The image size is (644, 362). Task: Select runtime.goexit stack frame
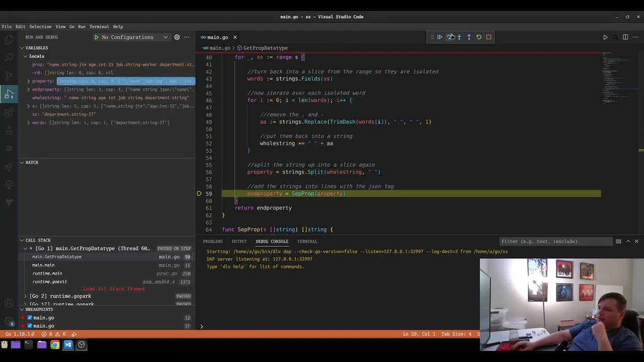click(x=107, y=282)
